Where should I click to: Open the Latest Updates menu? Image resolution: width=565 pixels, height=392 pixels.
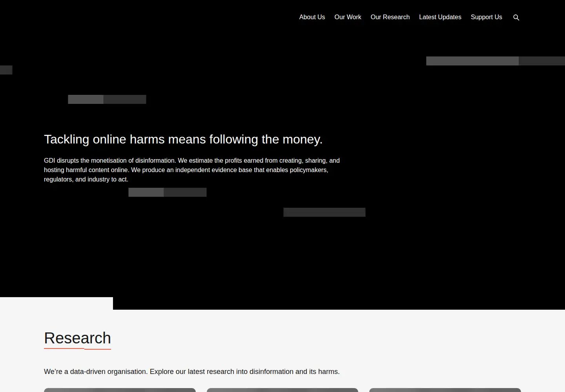(440, 17)
